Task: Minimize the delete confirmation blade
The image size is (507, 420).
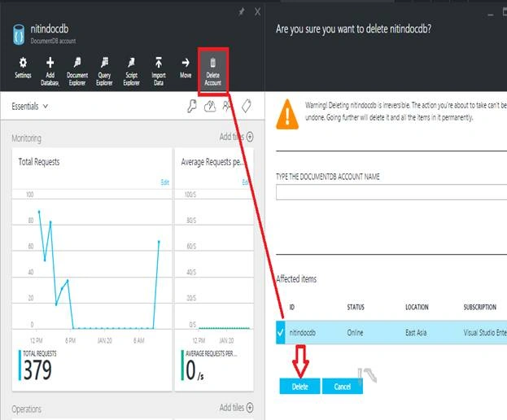Action: pyautogui.click(x=491, y=14)
